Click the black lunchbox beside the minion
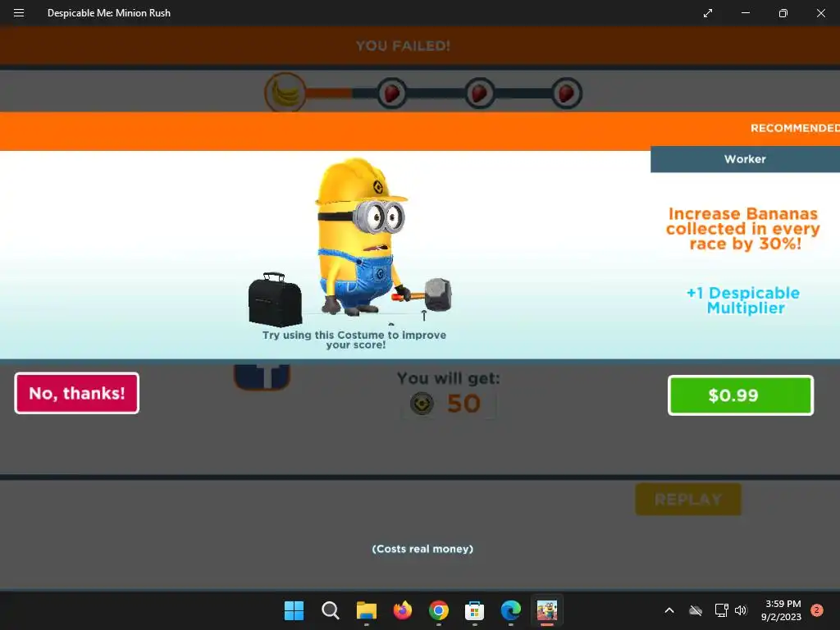This screenshot has height=630, width=840. (275, 300)
